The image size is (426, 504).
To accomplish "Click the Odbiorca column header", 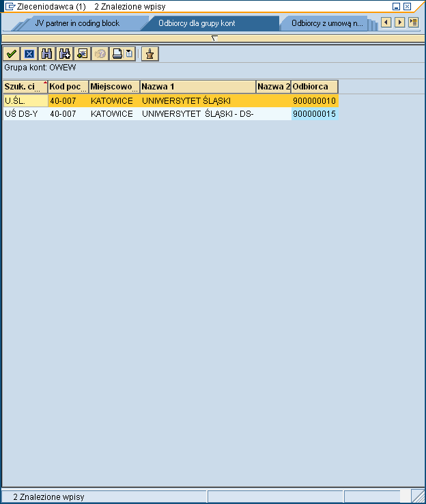I will [x=315, y=87].
